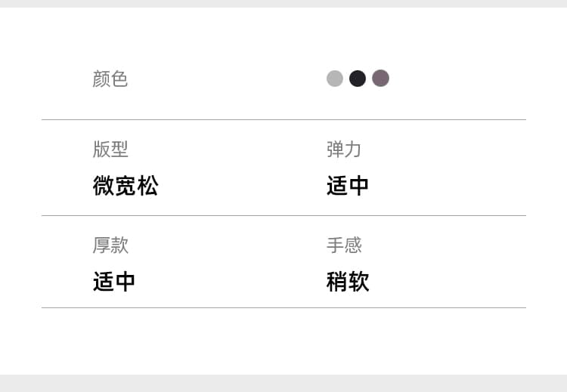Click the 弹力 label
Viewport: 567px width, 392px height.
coord(344,149)
